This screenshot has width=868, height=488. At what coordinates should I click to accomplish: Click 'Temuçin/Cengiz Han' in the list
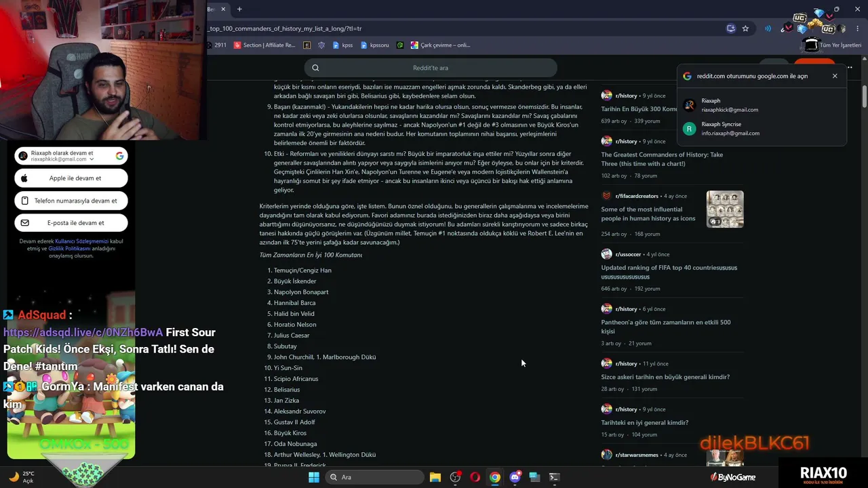tap(302, 270)
